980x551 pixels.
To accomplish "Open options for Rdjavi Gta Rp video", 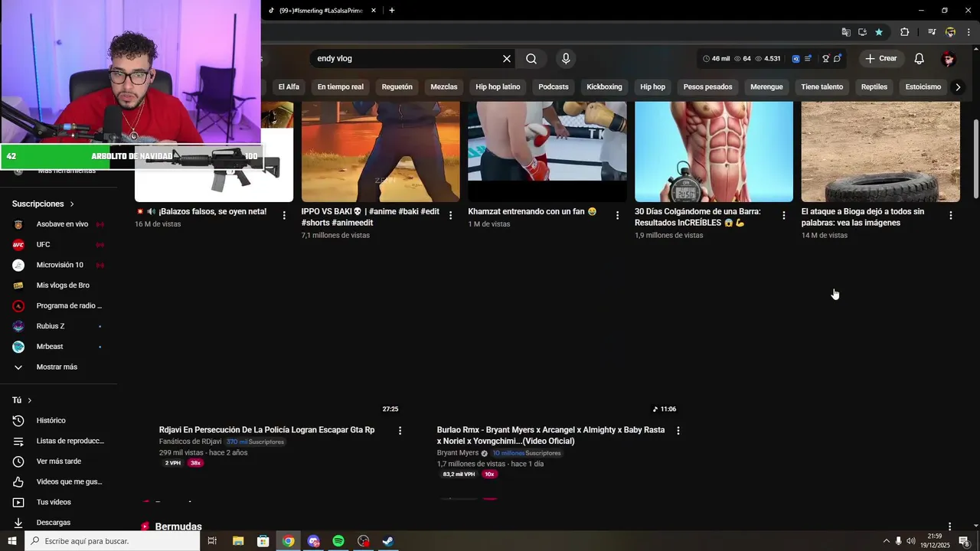I will (400, 431).
